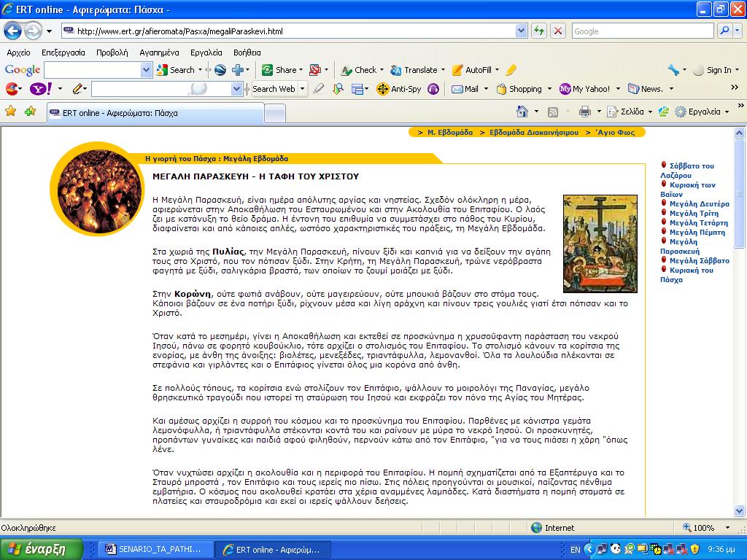Click the Yahoo toolbar highlighter pen icon
747x560 pixels.
pyautogui.click(x=319, y=88)
